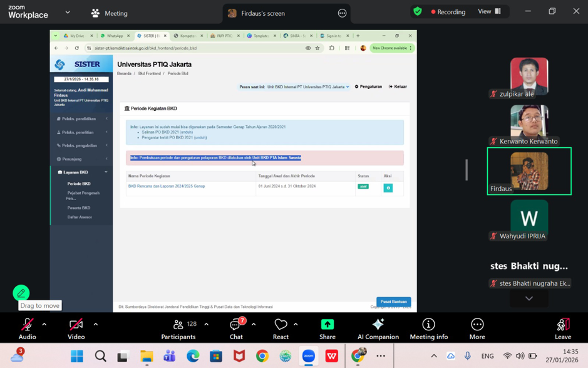
Task: Click the green encryption shield icon
Action: pos(418,11)
